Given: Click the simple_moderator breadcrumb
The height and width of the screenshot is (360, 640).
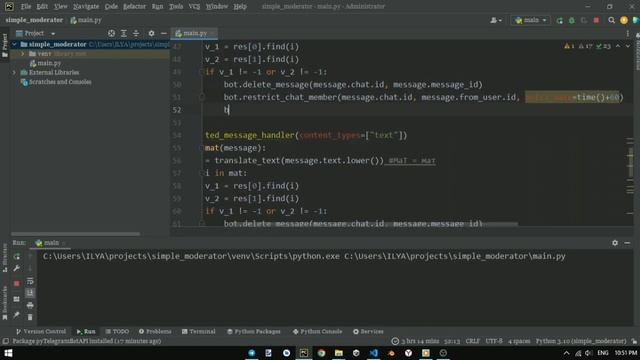Looking at the screenshot, I should [34, 20].
